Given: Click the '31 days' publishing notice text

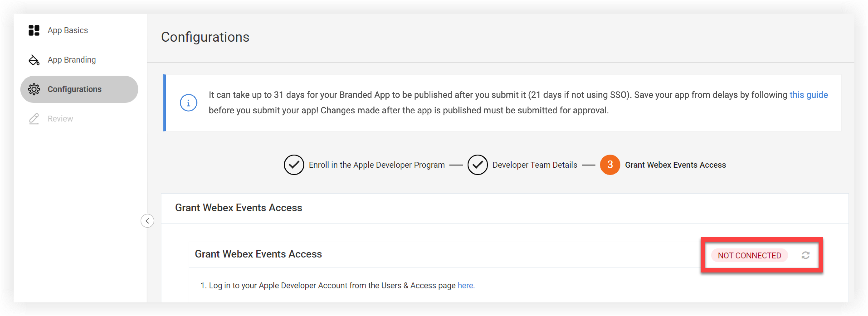Looking at the screenshot, I should (x=518, y=103).
